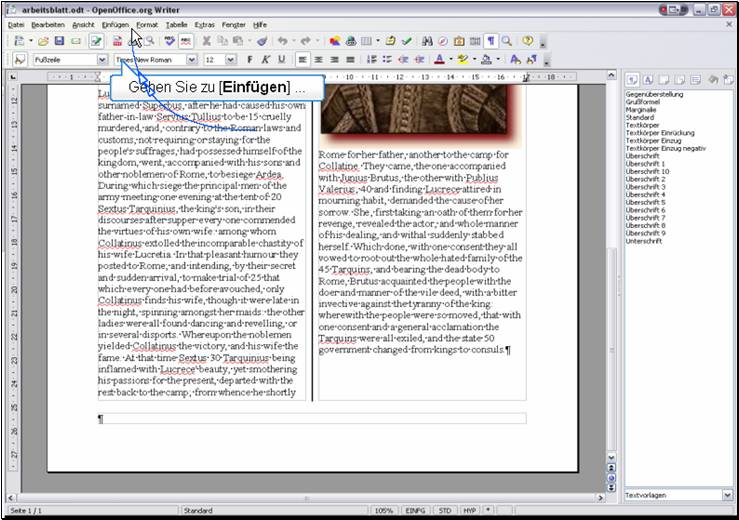Open the Einfügen menu
The image size is (739, 520).
pyautogui.click(x=115, y=23)
